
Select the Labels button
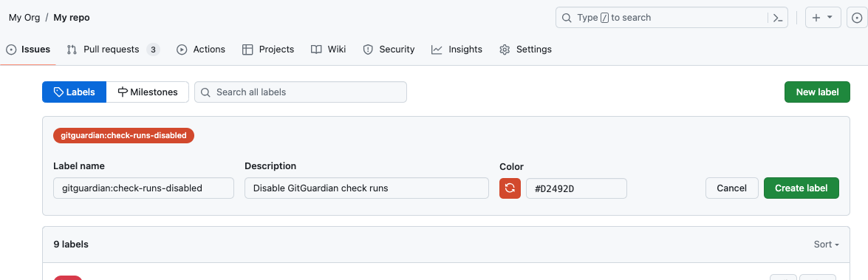click(x=74, y=92)
